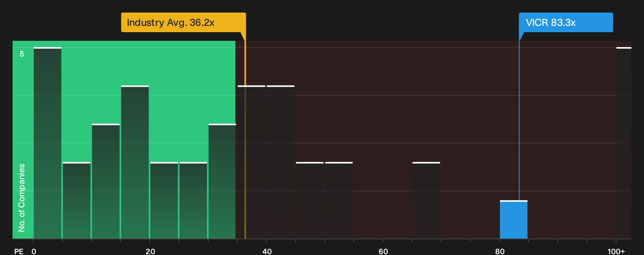Click the histogram bar at PE 10-15
Image resolution: width=644 pixels, height=255 pixels.
(x=106, y=181)
